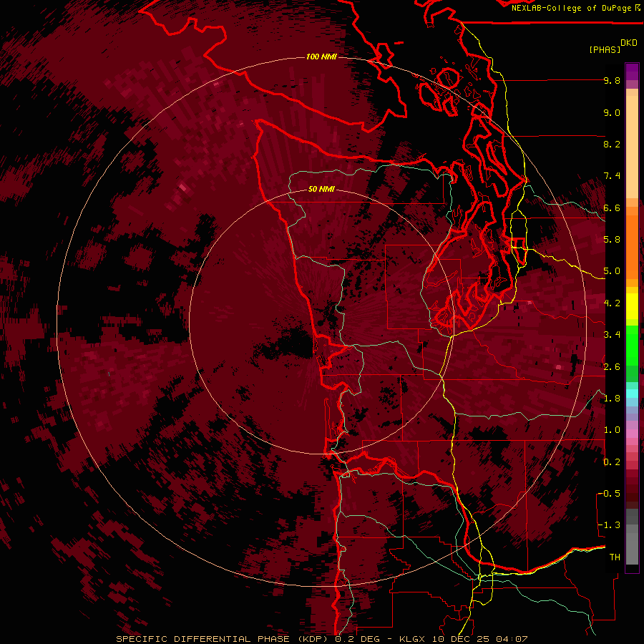Click the TH label on the legend
The width and height of the screenshot is (644, 644).
tap(615, 557)
